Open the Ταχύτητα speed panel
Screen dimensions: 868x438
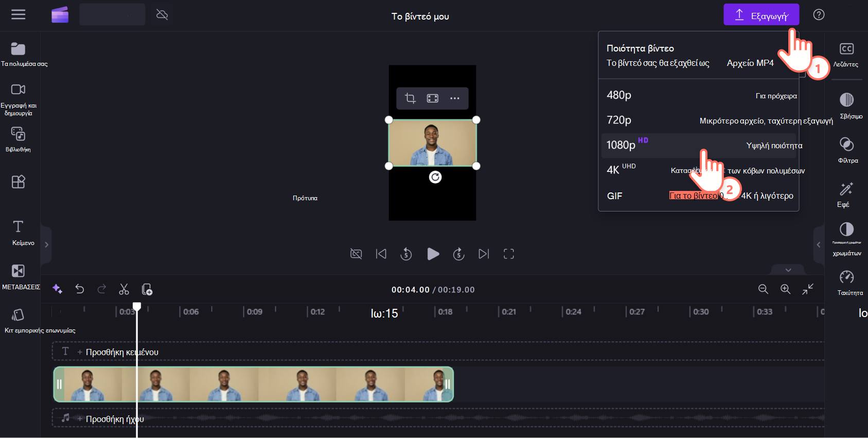[x=846, y=283]
